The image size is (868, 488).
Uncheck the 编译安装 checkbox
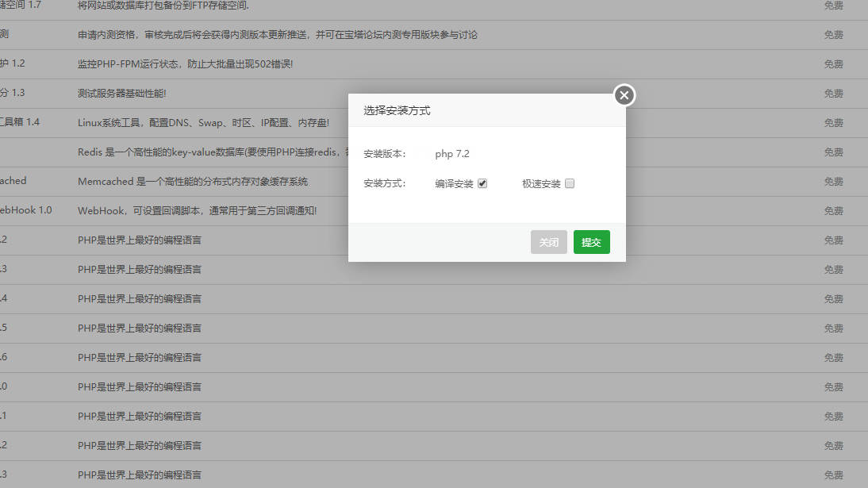pos(482,183)
